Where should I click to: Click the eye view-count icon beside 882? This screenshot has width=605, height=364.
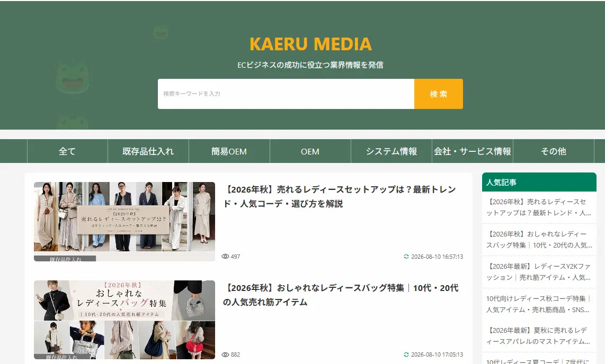pyautogui.click(x=225, y=355)
